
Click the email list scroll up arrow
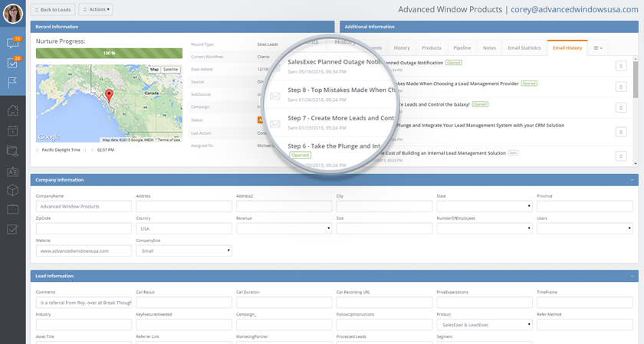click(x=636, y=59)
